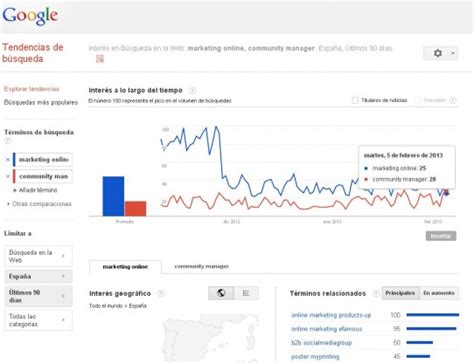474x363 pixels.
Task: Remove the marketing online search term
Action: (x=8, y=160)
